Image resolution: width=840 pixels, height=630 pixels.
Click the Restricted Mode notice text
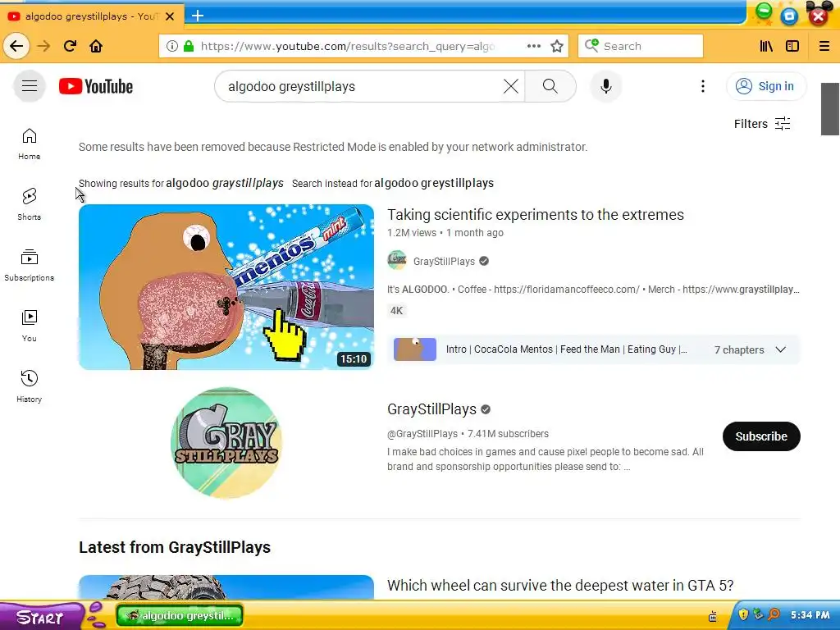point(333,147)
